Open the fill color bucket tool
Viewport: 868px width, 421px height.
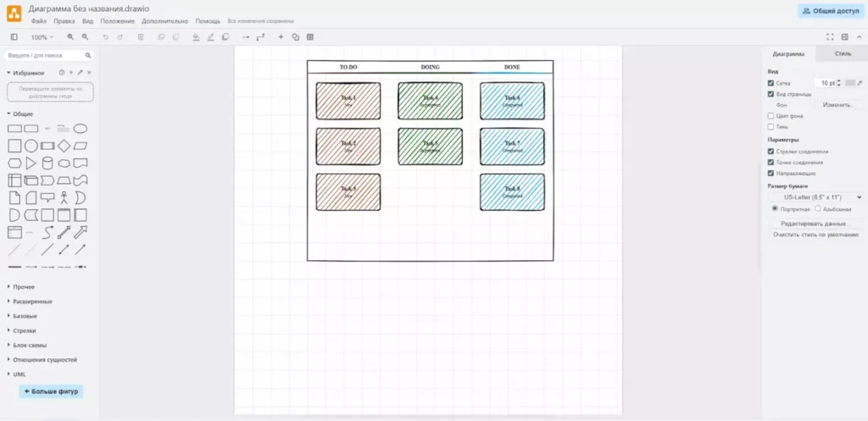tap(196, 37)
